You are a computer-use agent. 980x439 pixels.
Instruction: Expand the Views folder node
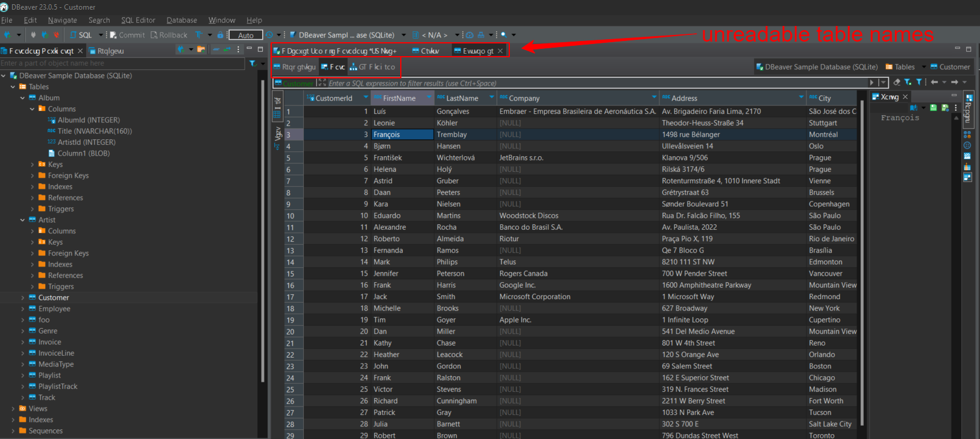pyautogui.click(x=13, y=408)
